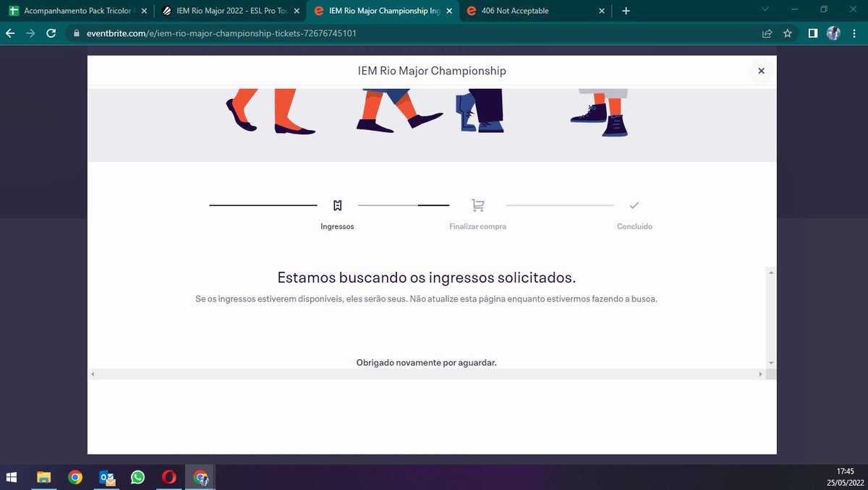This screenshot has height=490, width=868.
Task: Close the Acompanhamento Pack Tricolor tab
Action: (144, 11)
